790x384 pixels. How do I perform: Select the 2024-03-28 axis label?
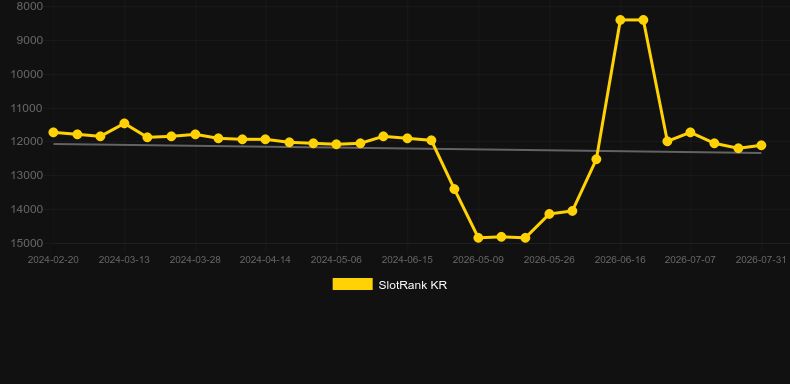tap(195, 260)
